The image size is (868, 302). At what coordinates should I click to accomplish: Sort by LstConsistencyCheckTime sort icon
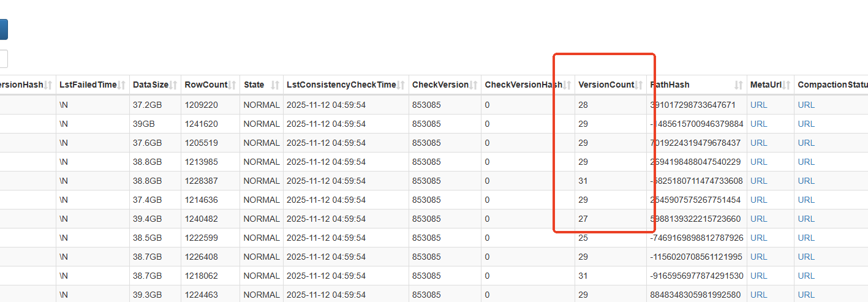401,85
